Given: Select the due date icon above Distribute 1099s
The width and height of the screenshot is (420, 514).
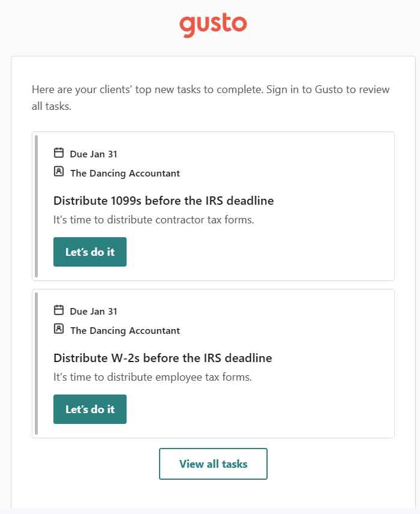Looking at the screenshot, I should (x=59, y=153).
